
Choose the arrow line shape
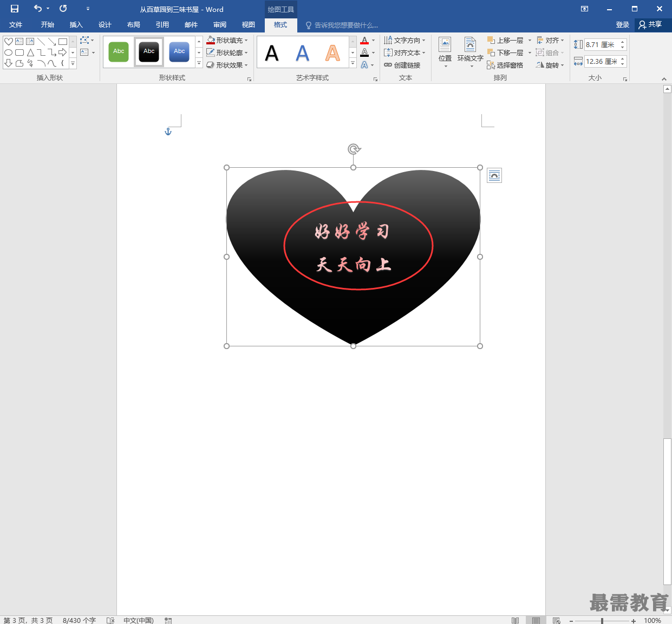pyautogui.click(x=52, y=42)
